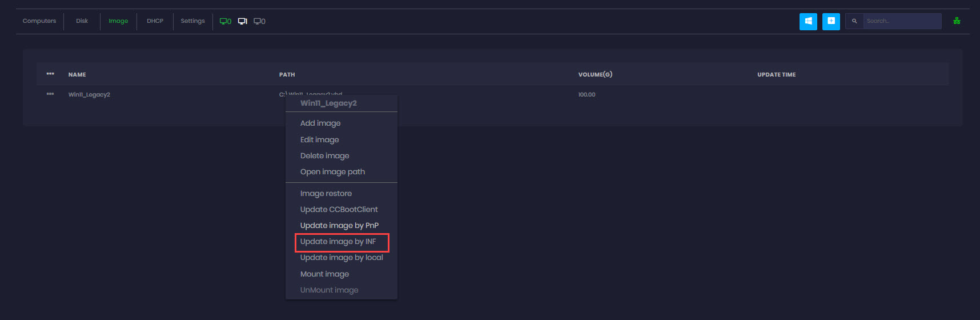Select Delete image in context menu

click(324, 156)
